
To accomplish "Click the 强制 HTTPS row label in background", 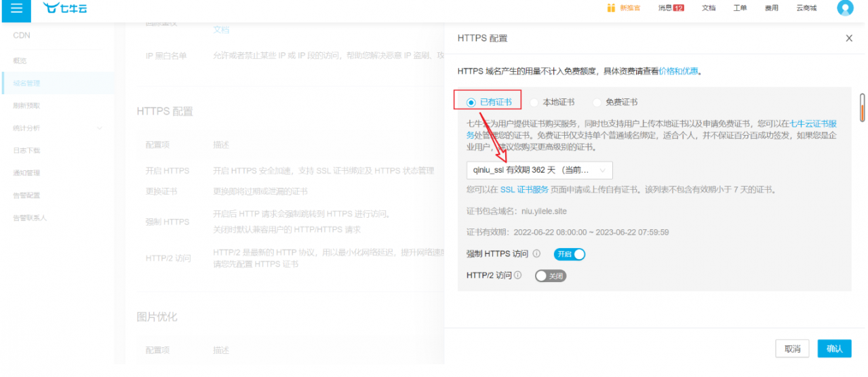I will pyautogui.click(x=167, y=222).
